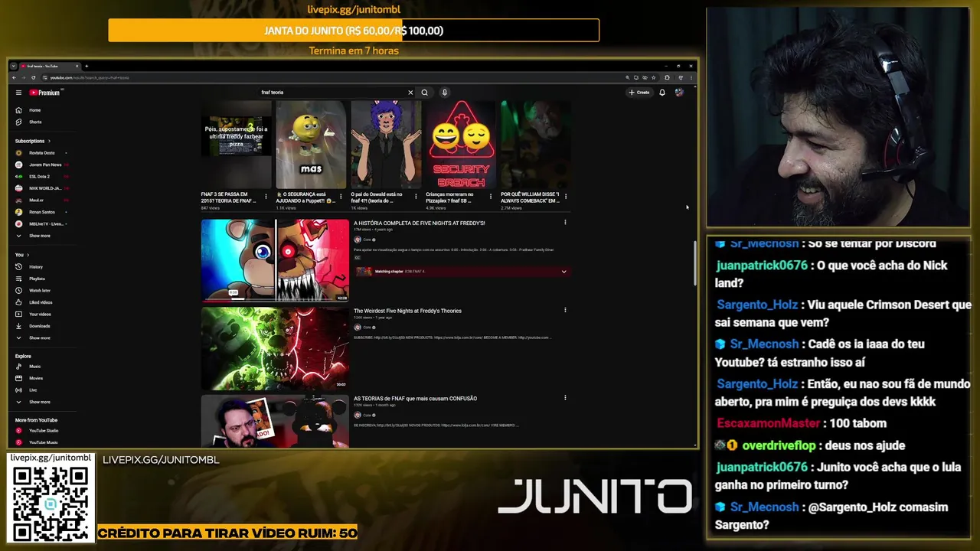Open green Springtrap video thumbnail
Viewport: 980px width, 551px height.
[x=275, y=348]
